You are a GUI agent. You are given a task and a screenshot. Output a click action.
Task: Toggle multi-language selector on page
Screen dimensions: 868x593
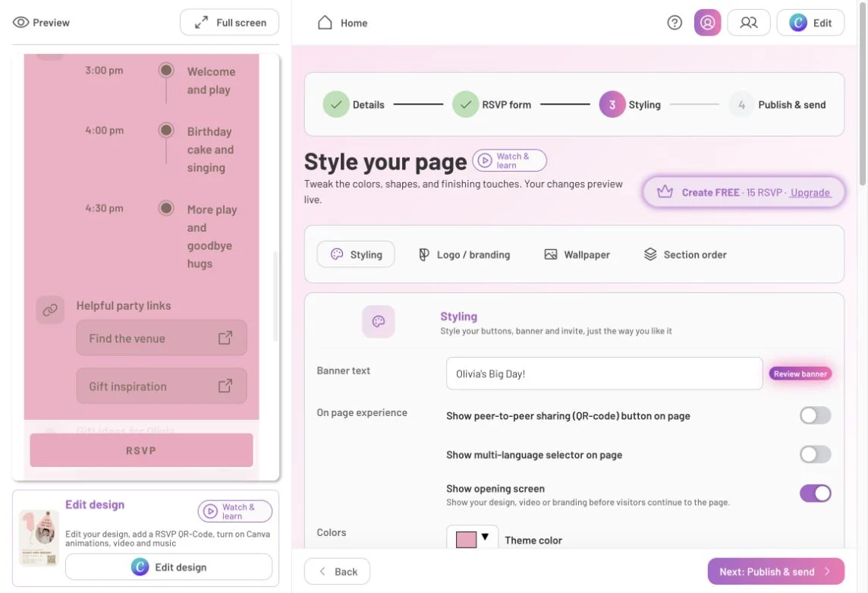[815, 455]
